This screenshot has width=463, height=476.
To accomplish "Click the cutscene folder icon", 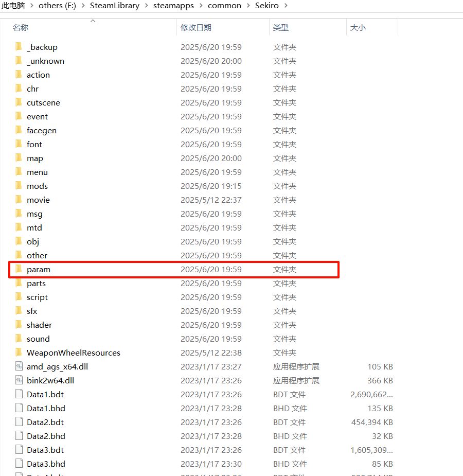I will tap(19, 102).
